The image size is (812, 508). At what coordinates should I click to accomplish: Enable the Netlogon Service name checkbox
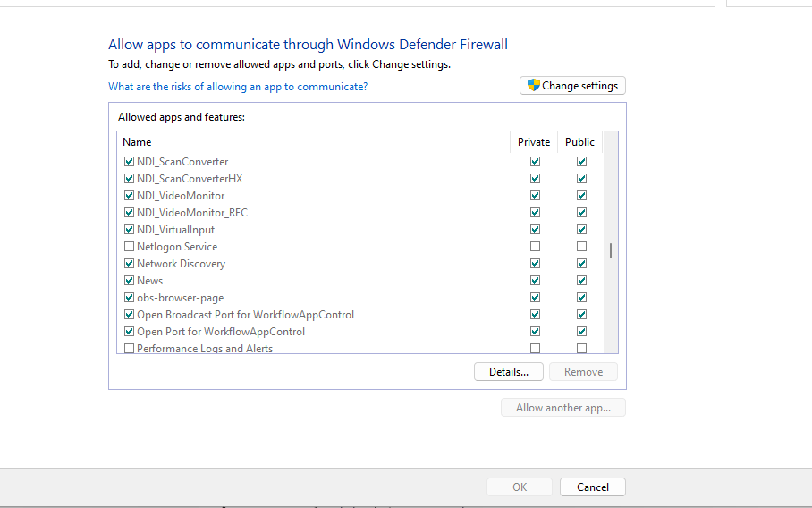pyautogui.click(x=129, y=247)
